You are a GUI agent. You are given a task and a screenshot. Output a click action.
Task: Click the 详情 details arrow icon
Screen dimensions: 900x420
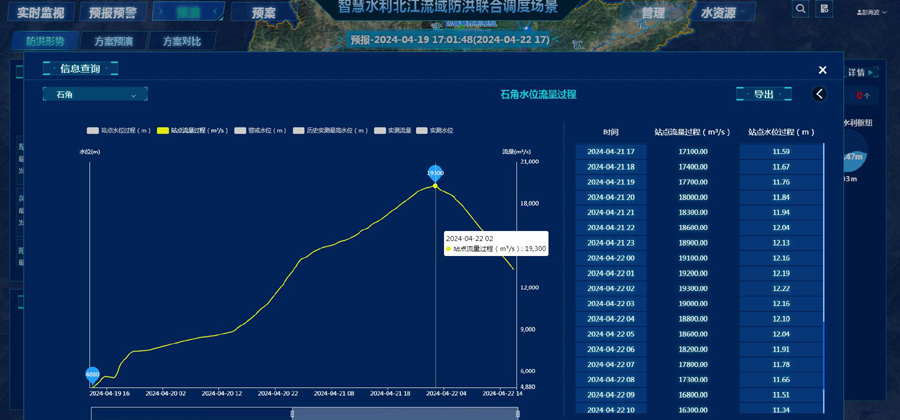873,72
